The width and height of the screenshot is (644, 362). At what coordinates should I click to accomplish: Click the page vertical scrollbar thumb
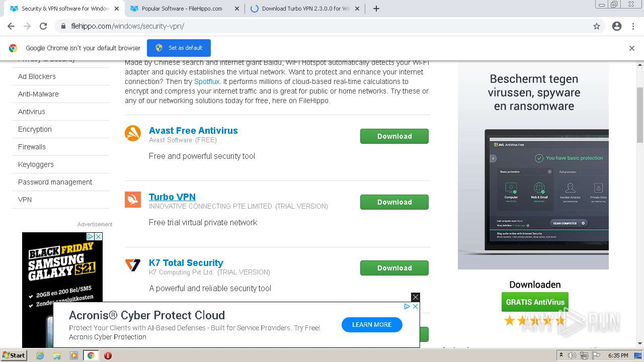(640, 115)
